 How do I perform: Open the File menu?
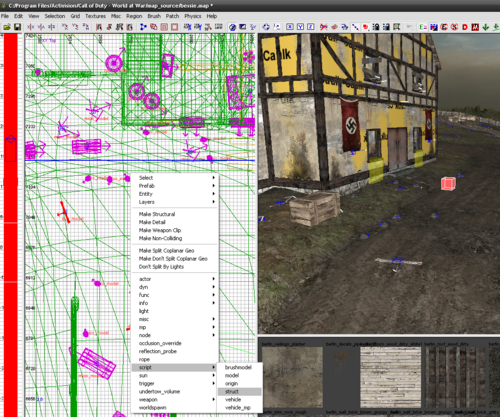(x=5, y=16)
